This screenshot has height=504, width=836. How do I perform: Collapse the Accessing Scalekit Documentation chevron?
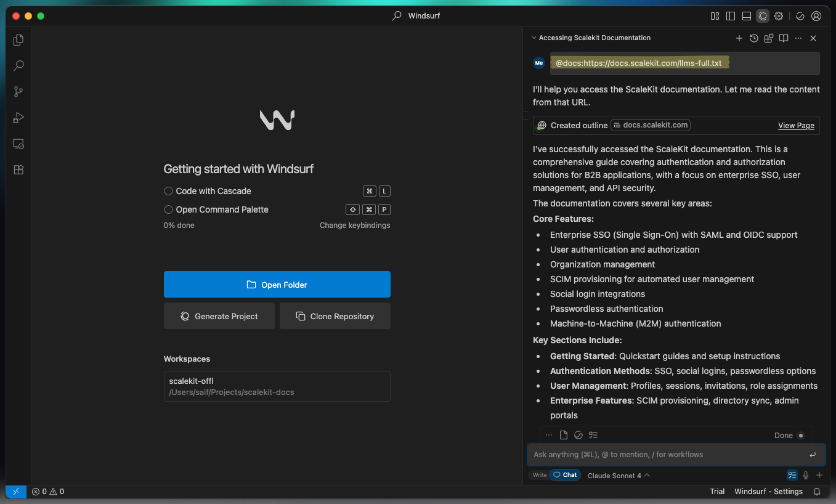click(x=534, y=38)
